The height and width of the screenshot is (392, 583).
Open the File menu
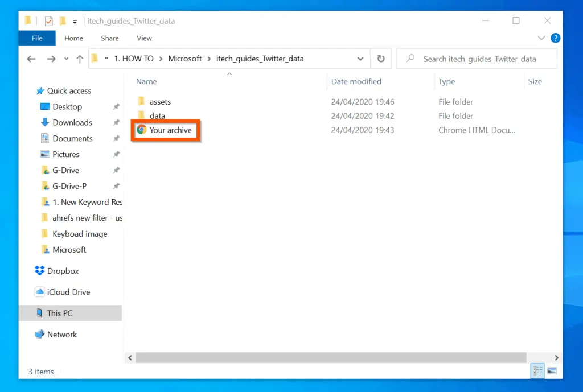click(37, 38)
